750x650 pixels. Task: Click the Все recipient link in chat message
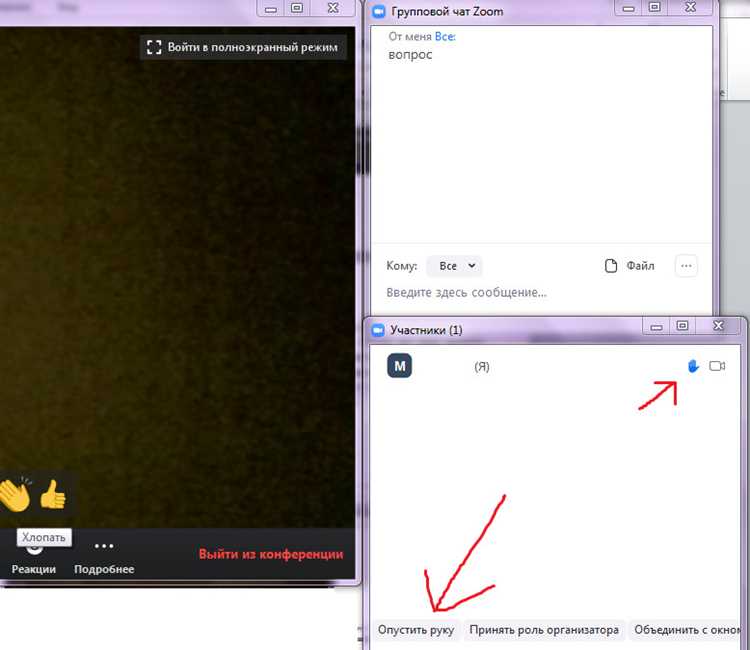point(445,37)
